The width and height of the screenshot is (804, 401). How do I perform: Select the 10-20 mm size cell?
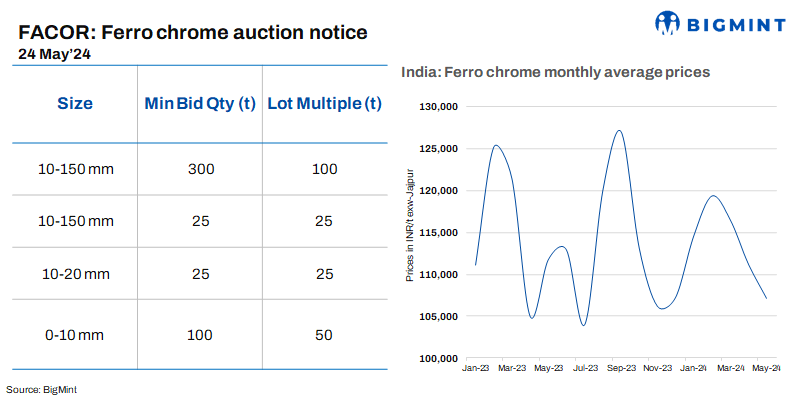pyautogui.click(x=75, y=274)
